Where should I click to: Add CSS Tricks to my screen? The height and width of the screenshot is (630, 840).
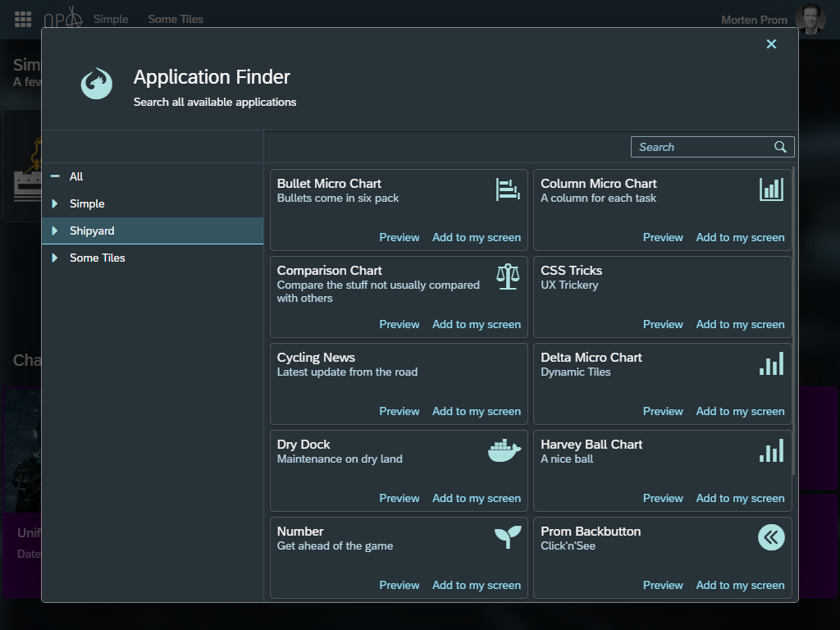click(740, 324)
